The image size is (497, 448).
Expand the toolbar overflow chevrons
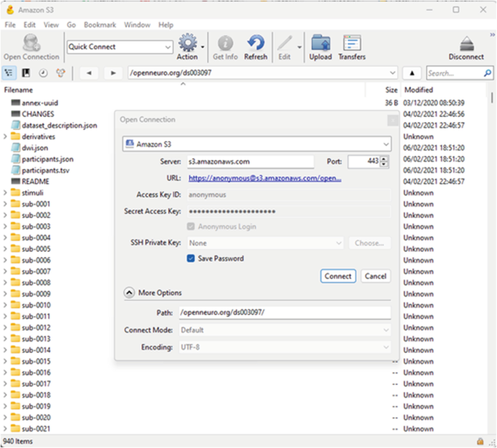click(x=492, y=34)
